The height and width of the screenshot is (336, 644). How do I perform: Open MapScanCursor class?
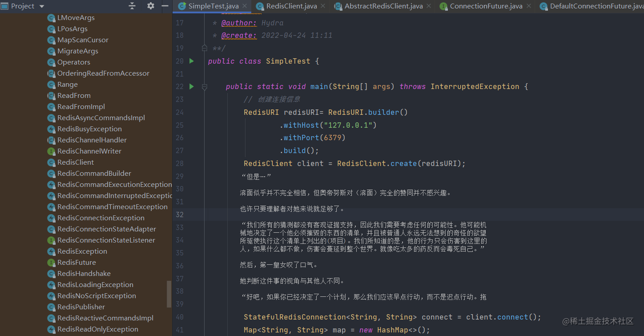(x=83, y=40)
